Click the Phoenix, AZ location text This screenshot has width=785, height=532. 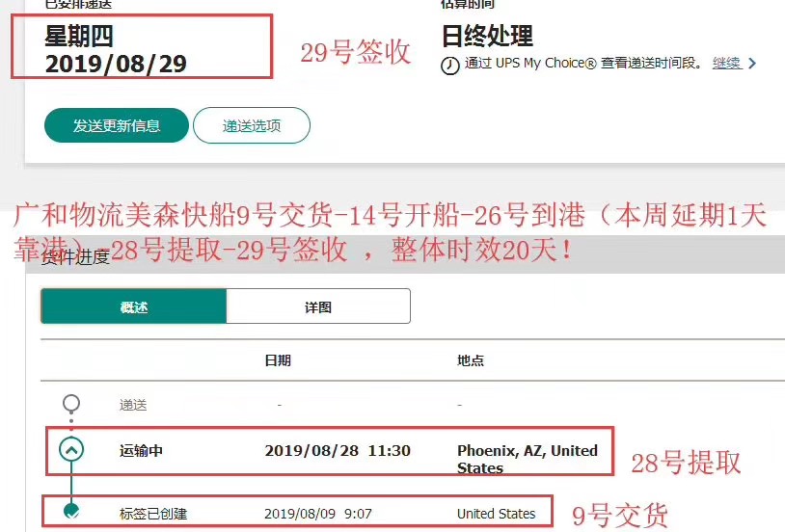pos(527,459)
